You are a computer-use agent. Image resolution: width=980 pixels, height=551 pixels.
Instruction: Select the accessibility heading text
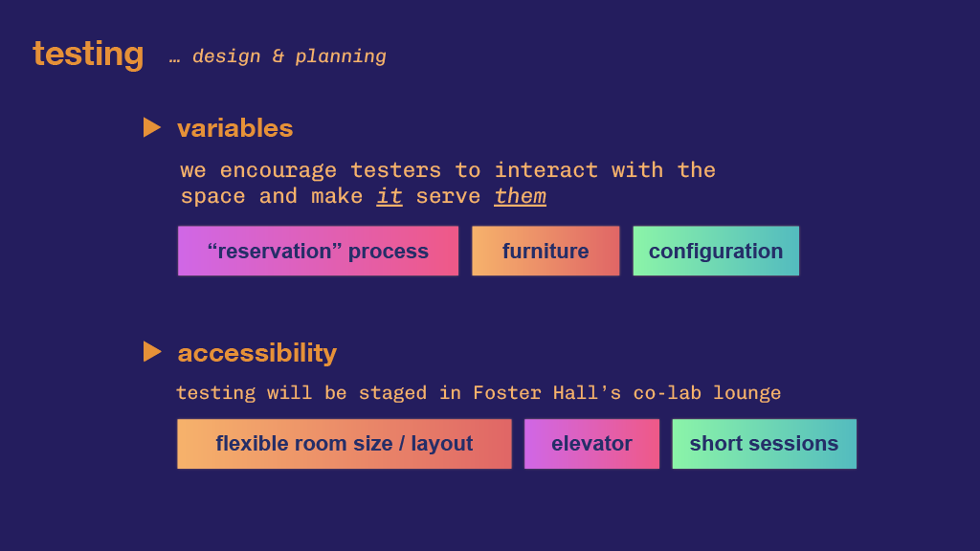(256, 354)
